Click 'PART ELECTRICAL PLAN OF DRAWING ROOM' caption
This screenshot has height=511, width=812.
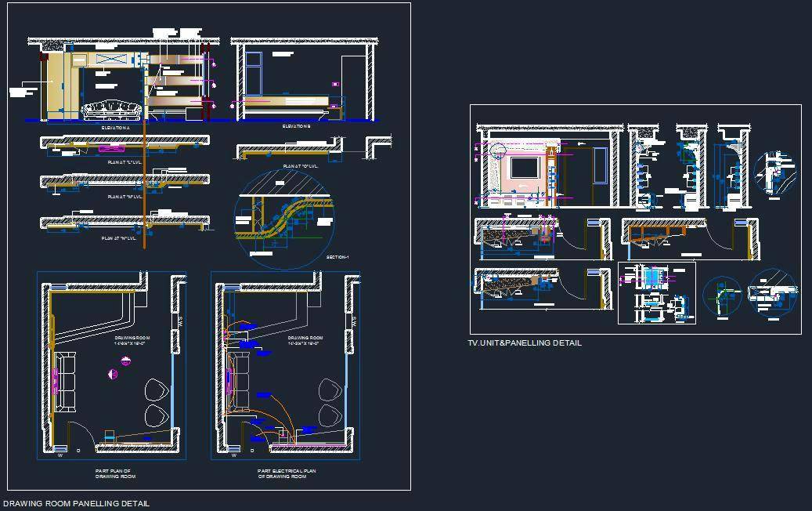286,473
